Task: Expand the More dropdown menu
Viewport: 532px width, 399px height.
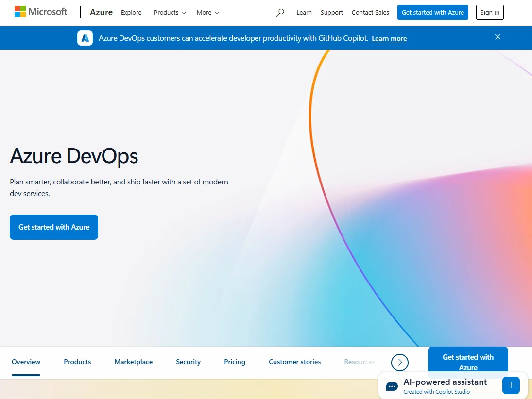Action: click(x=207, y=13)
